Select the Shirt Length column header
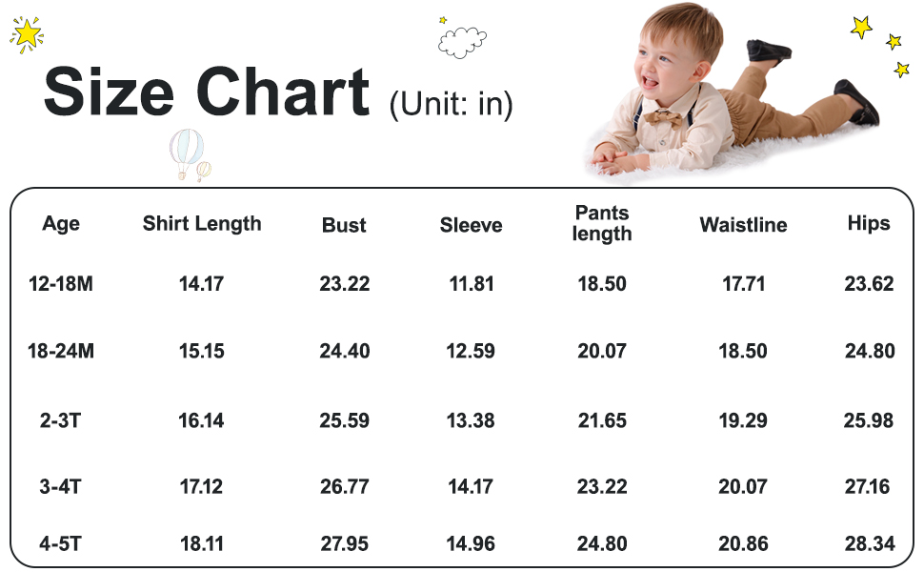 (202, 224)
